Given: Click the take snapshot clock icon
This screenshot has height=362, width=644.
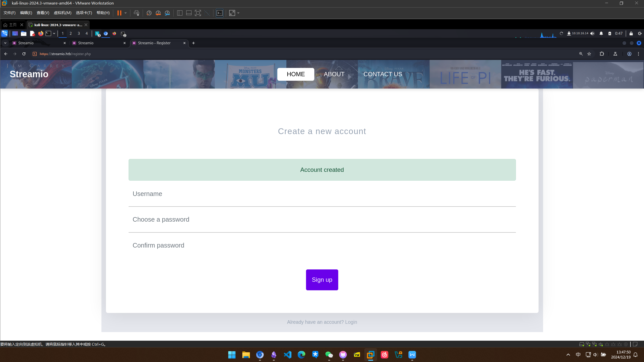Looking at the screenshot, I should [x=149, y=13].
